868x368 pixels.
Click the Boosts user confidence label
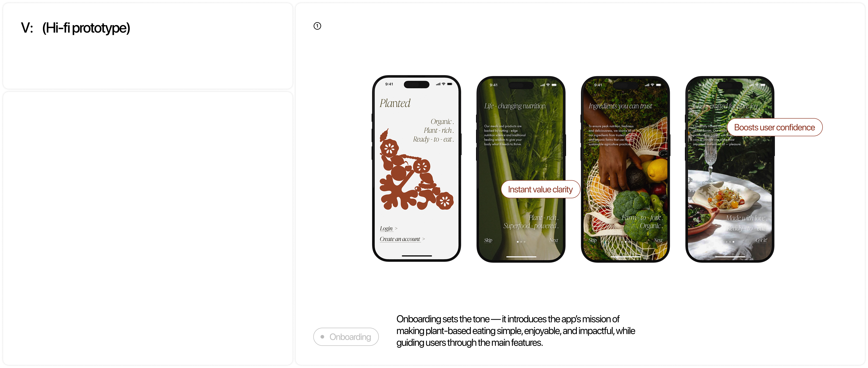point(774,127)
